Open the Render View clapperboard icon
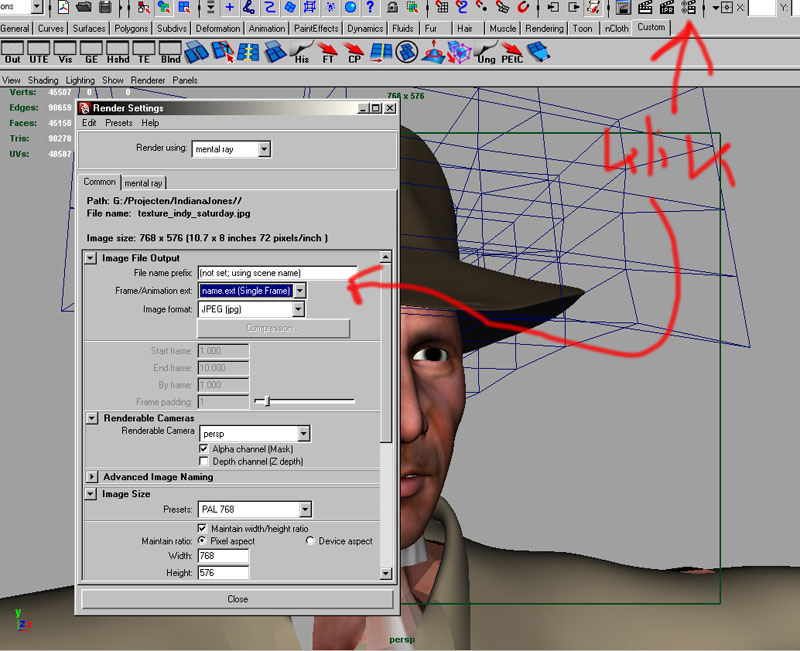This screenshot has width=800, height=651. coord(623,7)
